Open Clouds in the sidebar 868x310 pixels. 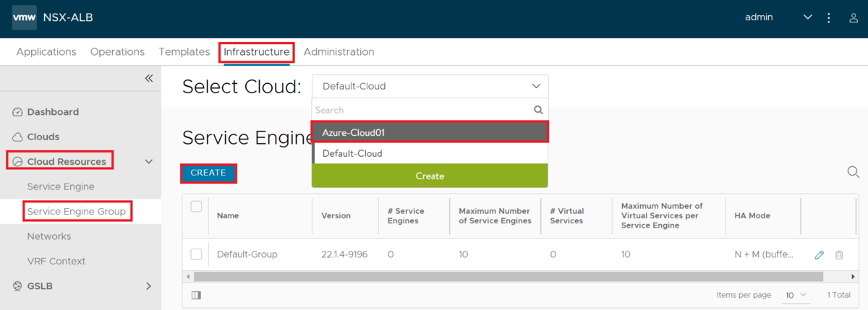(43, 137)
